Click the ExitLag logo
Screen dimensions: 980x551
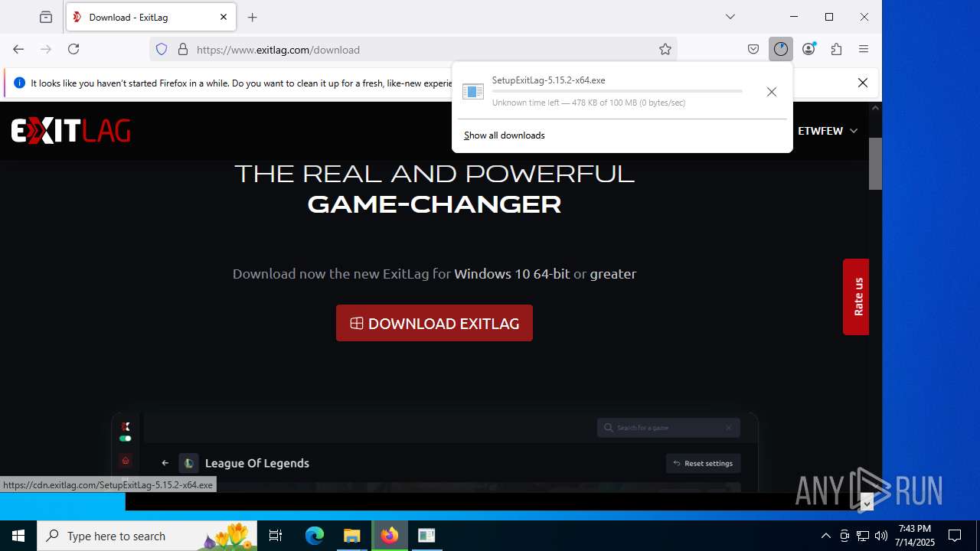71,131
